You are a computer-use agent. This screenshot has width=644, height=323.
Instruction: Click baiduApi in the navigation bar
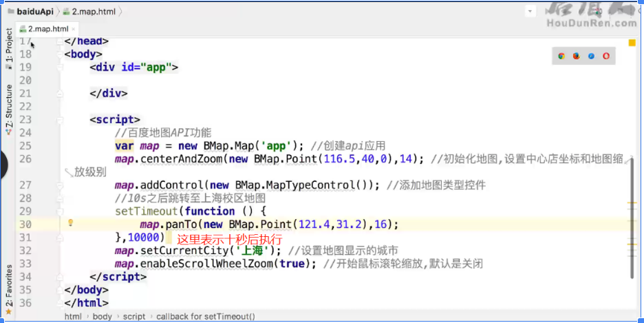pyautogui.click(x=31, y=12)
